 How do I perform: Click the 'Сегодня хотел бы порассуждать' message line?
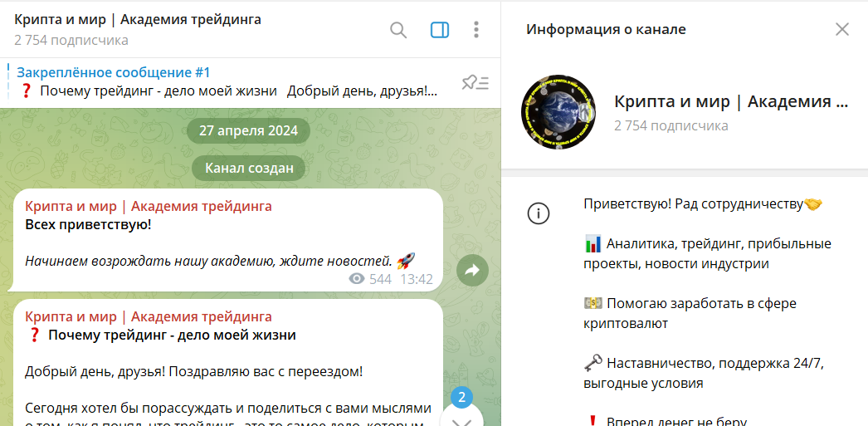tap(228, 409)
